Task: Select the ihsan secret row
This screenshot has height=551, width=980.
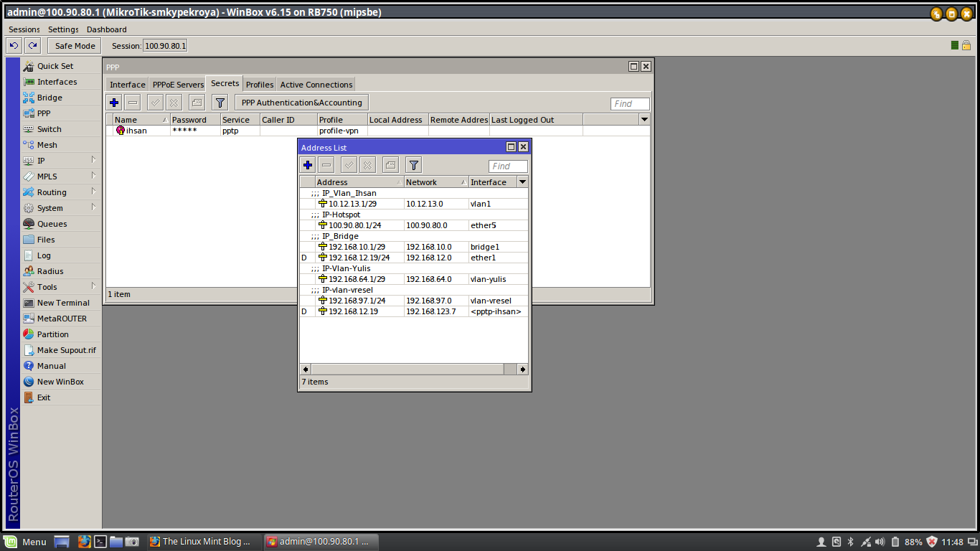Action: click(378, 131)
